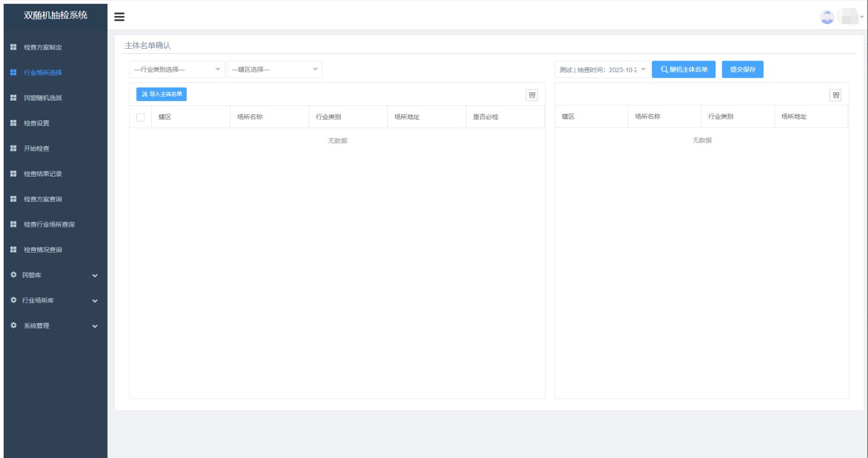
Task: Click the gear icon beside 系统管理
Action: point(13,325)
